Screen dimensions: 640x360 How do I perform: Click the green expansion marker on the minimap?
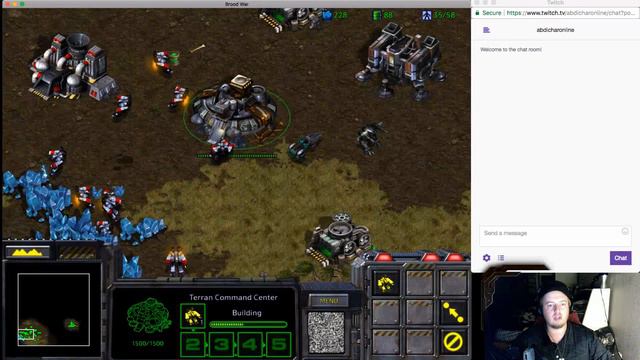(72, 325)
